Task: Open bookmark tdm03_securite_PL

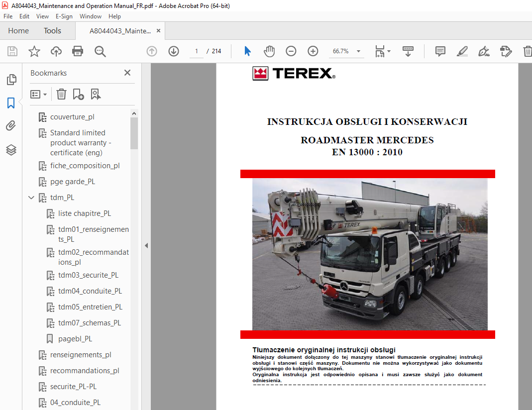Action: pyautogui.click(x=88, y=275)
